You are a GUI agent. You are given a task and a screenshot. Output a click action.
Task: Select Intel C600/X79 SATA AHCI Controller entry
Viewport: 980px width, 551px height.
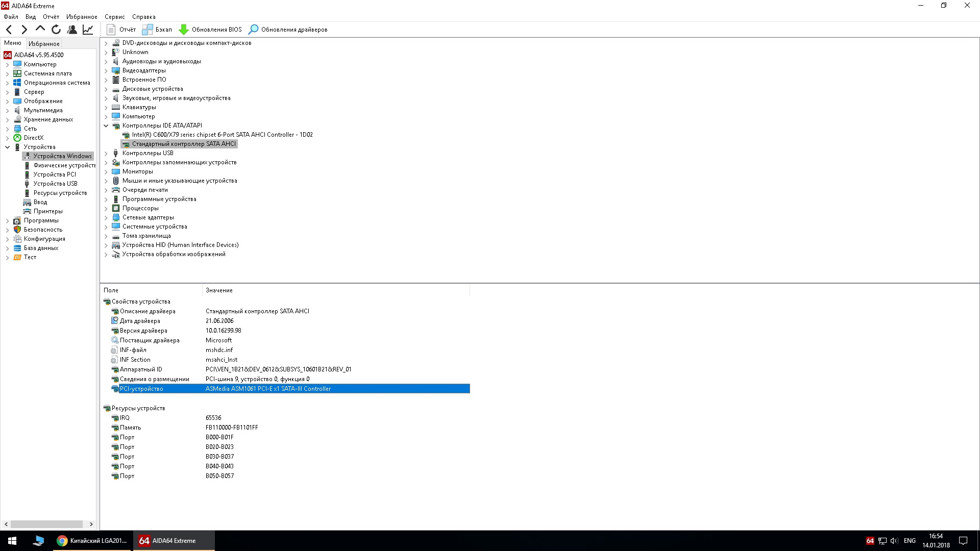(222, 135)
